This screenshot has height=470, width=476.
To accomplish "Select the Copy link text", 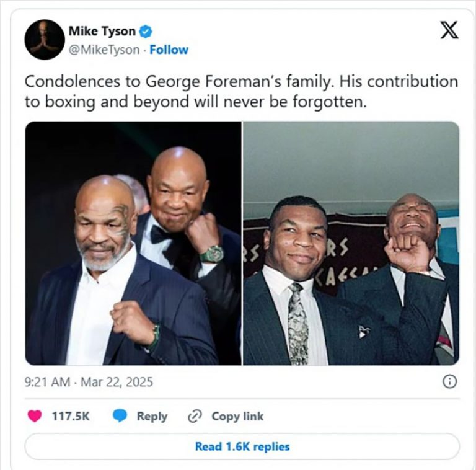I will 237,417.
